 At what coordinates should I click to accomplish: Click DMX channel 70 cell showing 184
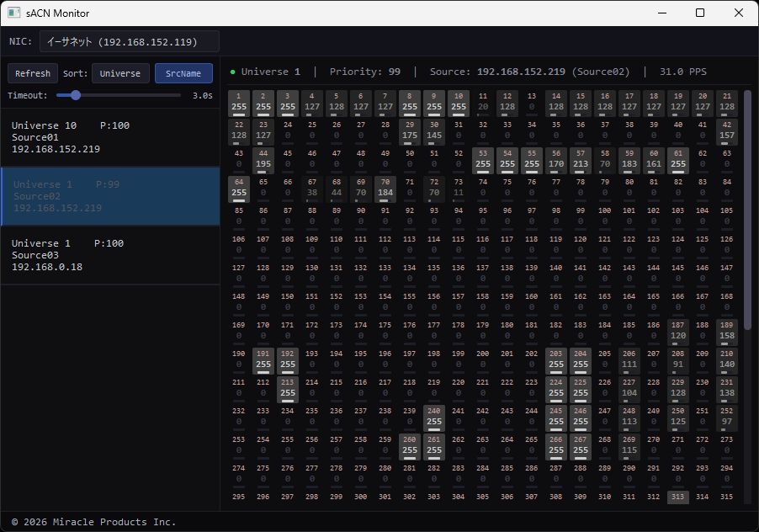click(385, 188)
